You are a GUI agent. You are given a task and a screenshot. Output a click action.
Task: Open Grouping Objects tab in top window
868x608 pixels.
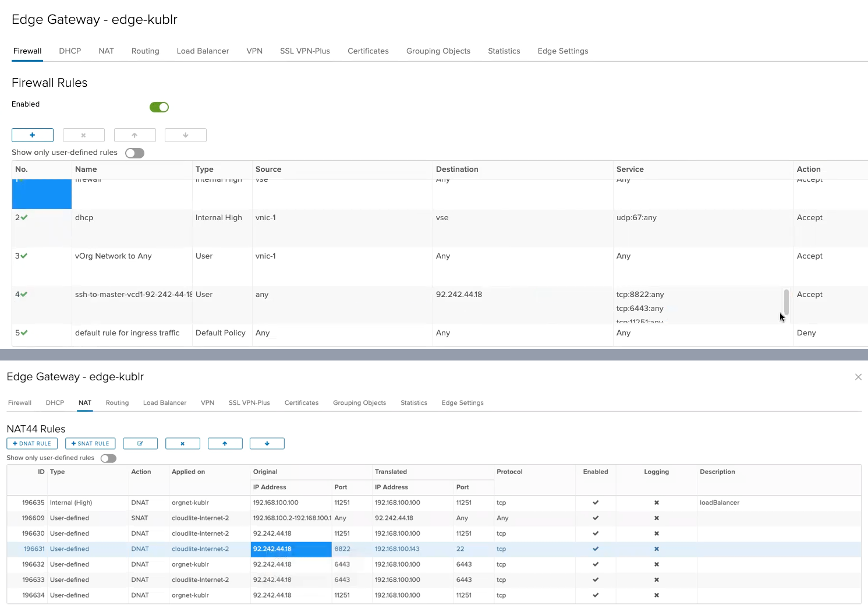[438, 51]
